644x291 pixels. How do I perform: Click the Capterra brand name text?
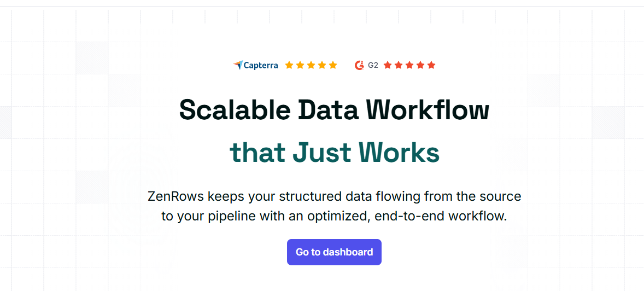click(261, 66)
